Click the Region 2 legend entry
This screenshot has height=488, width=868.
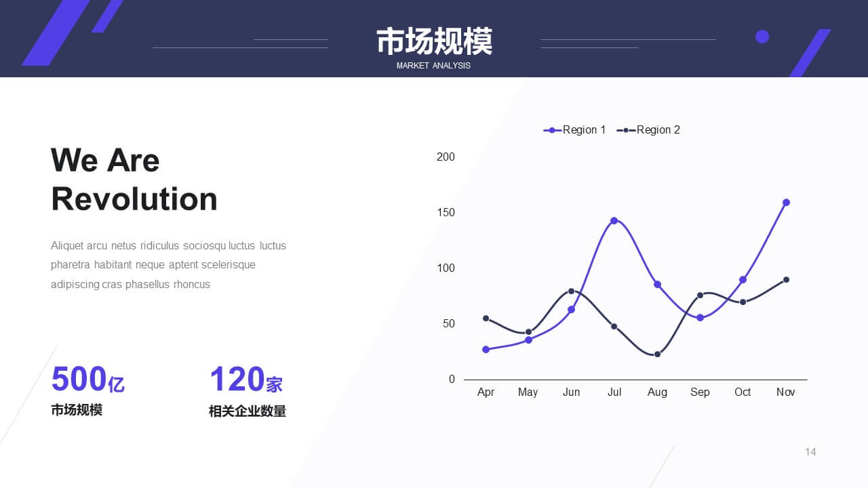648,130
